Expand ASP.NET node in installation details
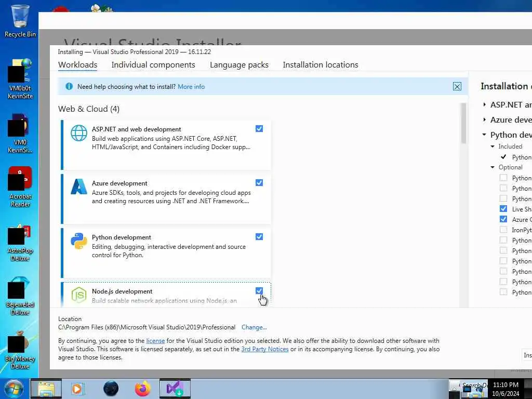Screen dimensions: 532x399 [485, 104]
